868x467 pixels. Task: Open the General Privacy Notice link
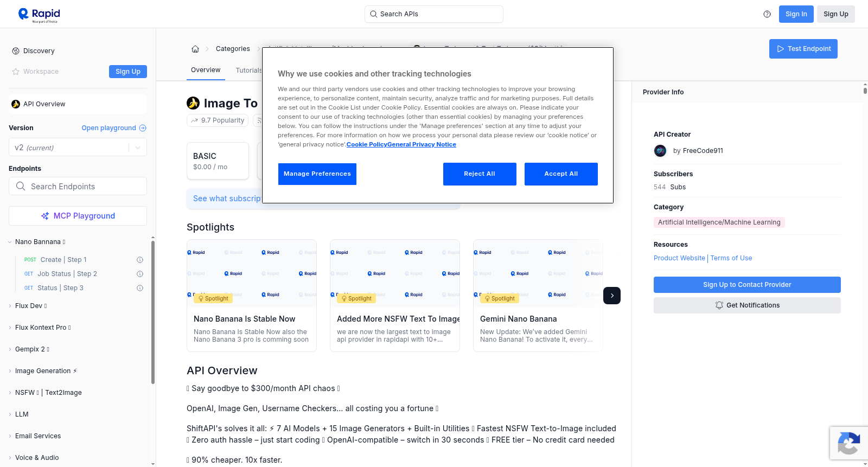coord(422,144)
